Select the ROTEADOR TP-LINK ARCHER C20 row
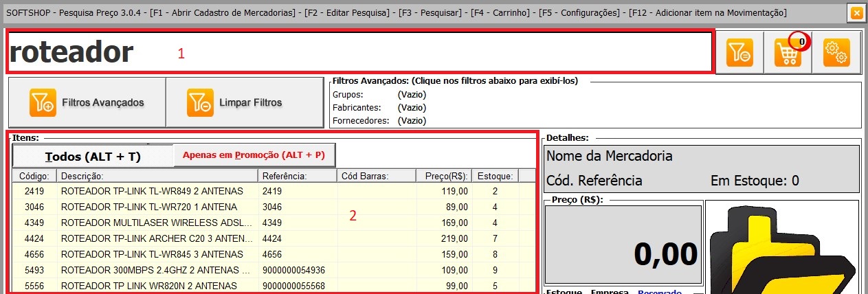 [x=156, y=238]
